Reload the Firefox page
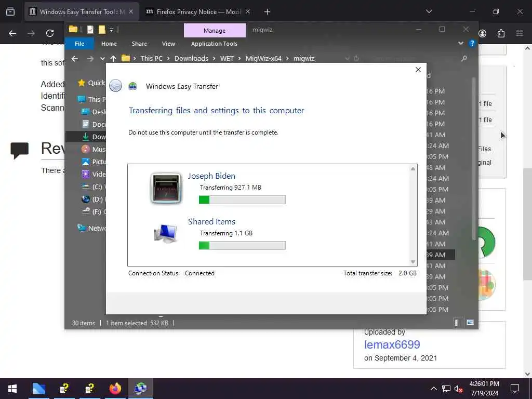The height and width of the screenshot is (399, 532). point(50,33)
